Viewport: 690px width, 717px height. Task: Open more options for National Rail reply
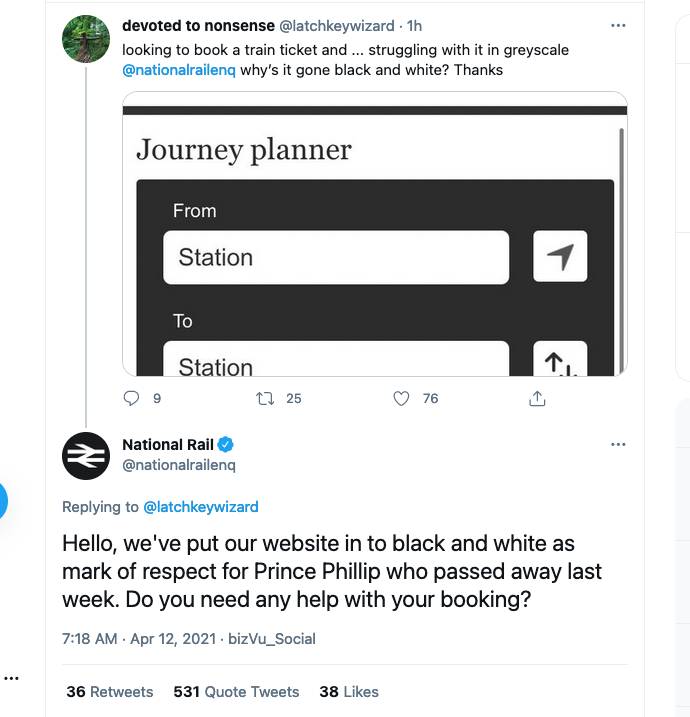tap(618, 444)
